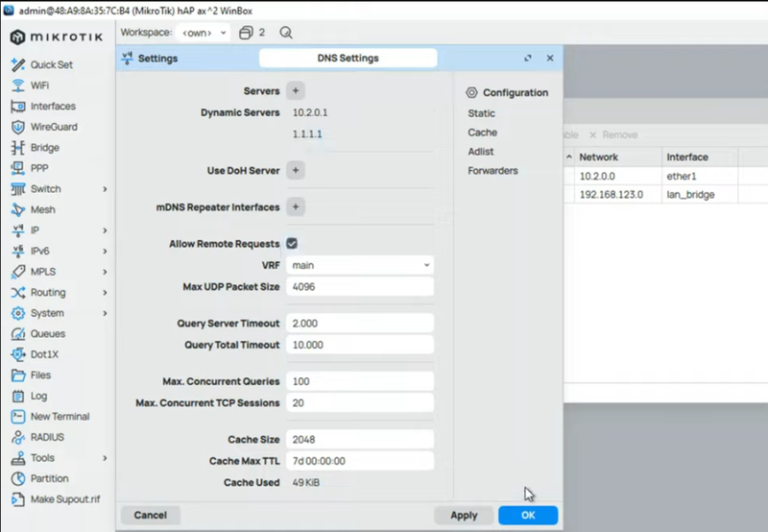Image resolution: width=768 pixels, height=532 pixels.
Task: Click Make Supout.rif
Action: [x=65, y=499]
